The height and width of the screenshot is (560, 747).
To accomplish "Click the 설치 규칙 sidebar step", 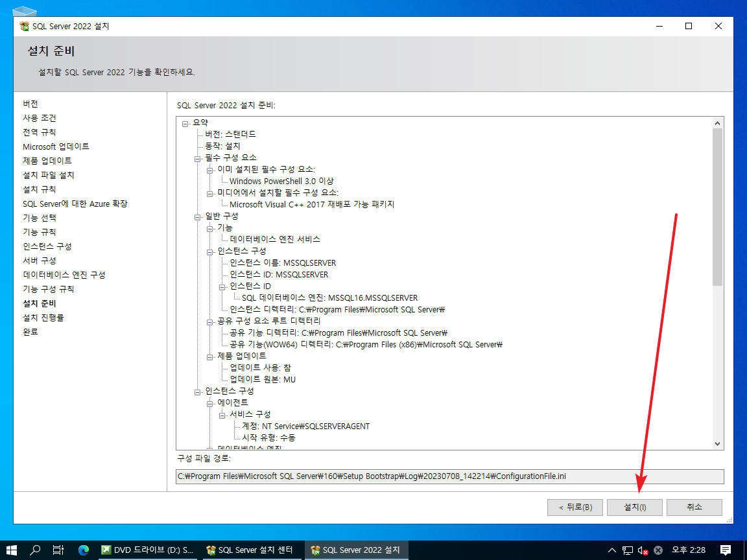I will pyautogui.click(x=40, y=189).
